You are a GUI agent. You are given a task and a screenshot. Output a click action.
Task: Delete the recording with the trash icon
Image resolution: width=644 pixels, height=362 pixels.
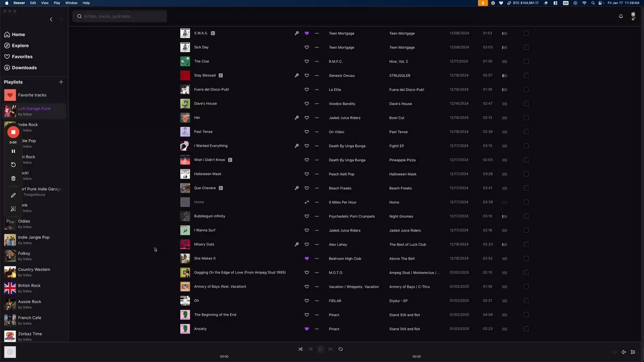pyautogui.click(x=13, y=178)
